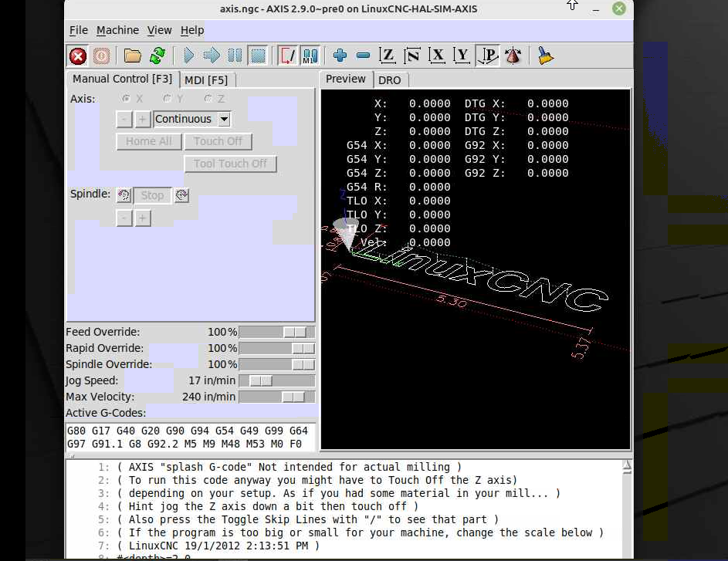Zoom out the preview with minus icon

click(x=363, y=56)
